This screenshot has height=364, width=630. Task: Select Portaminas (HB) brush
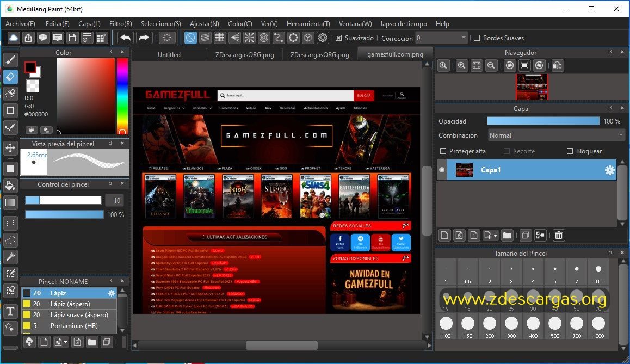pos(69,326)
